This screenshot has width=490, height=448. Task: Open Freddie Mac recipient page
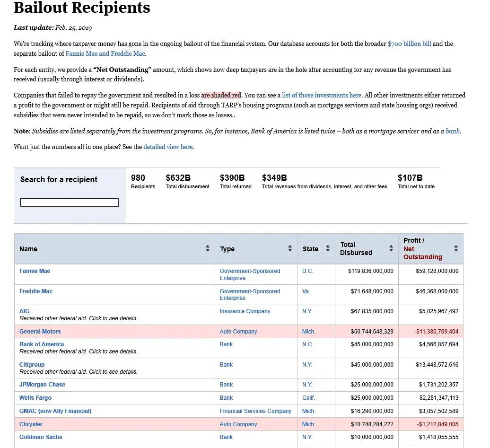pos(36,291)
